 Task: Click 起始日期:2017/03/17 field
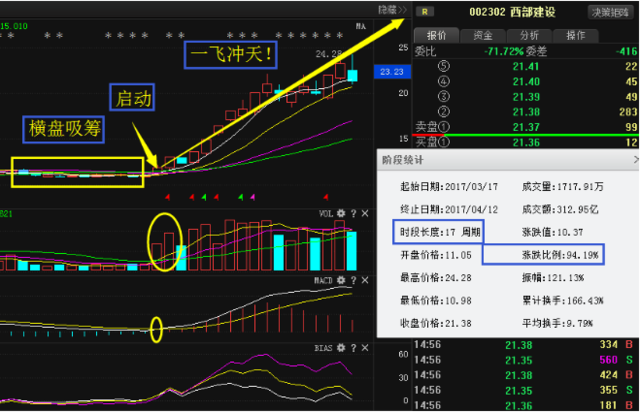click(449, 187)
